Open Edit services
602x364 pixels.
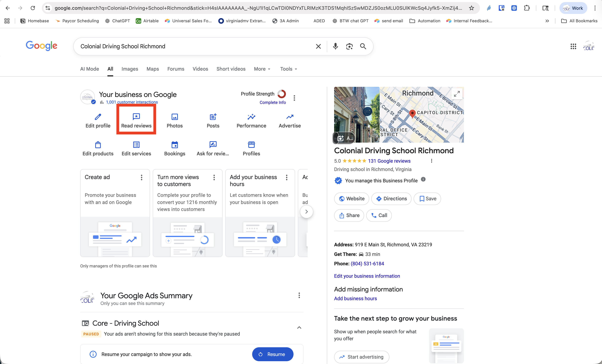coord(136,149)
